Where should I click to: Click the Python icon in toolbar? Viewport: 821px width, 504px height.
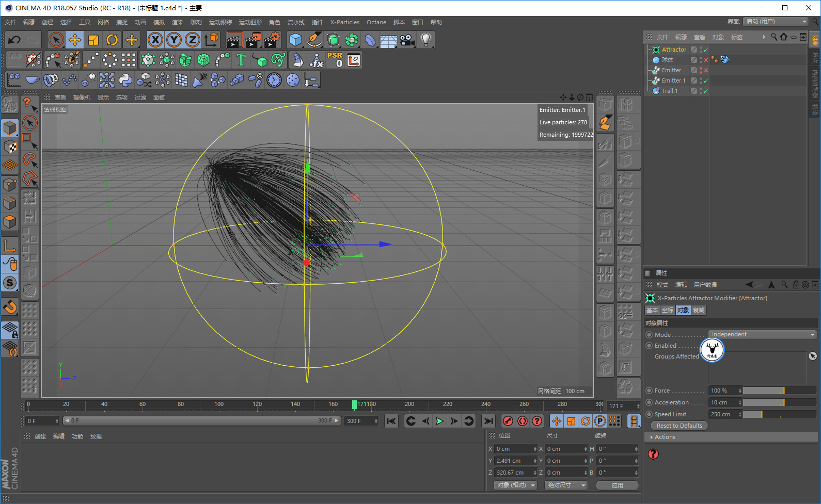tap(125, 80)
